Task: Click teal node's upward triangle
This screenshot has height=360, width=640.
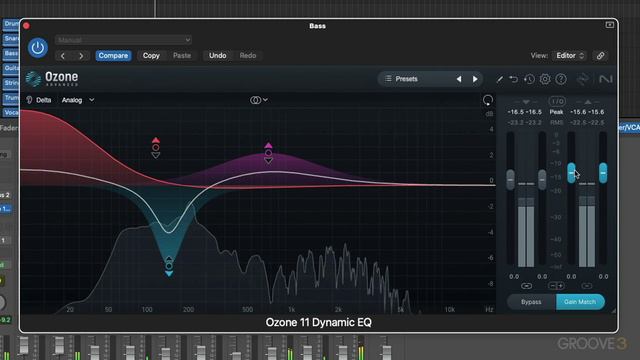Action: [x=169, y=259]
